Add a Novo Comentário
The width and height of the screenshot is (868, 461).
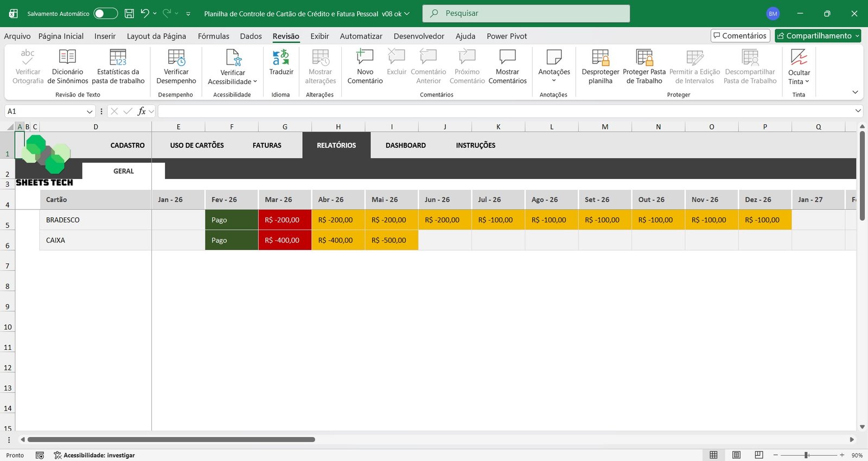click(x=365, y=66)
